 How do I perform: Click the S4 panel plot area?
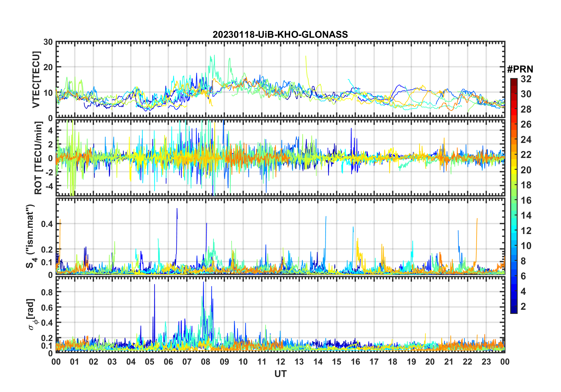pyautogui.click(x=280, y=236)
